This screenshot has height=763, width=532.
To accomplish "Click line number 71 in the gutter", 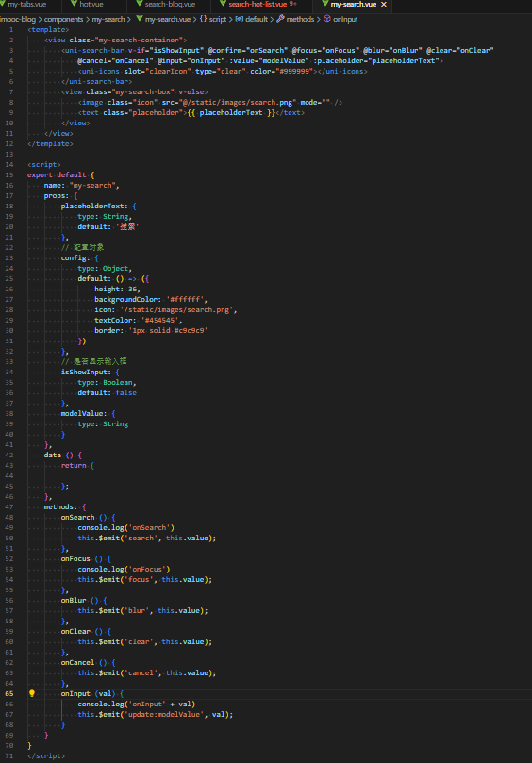I will [9, 755].
